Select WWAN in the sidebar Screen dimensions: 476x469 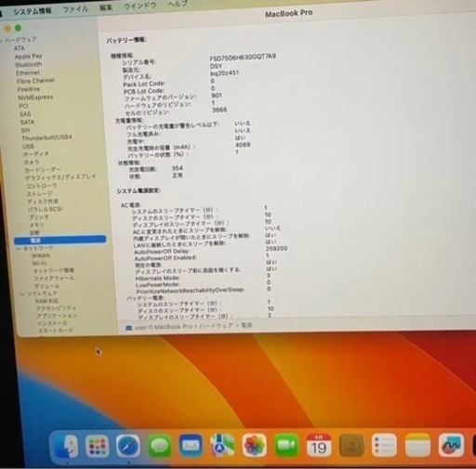pos(41,255)
